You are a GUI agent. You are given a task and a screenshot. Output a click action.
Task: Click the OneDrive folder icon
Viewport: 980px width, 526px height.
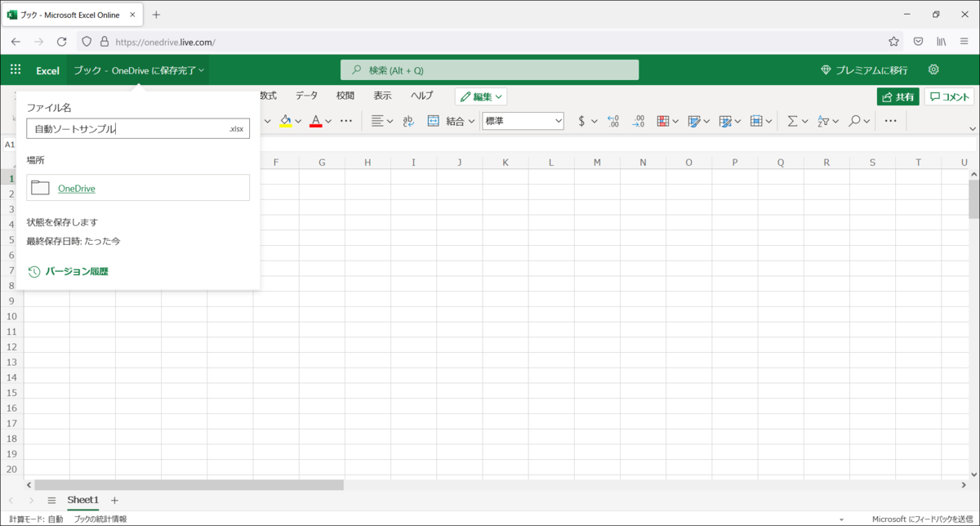(40, 188)
